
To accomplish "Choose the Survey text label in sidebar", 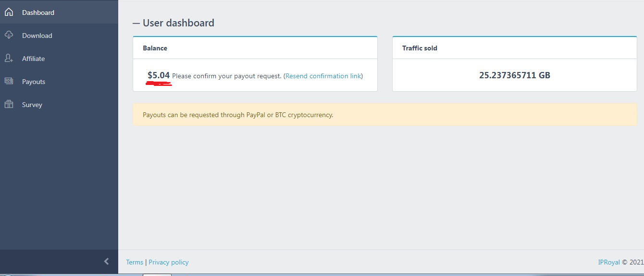I will [32, 105].
